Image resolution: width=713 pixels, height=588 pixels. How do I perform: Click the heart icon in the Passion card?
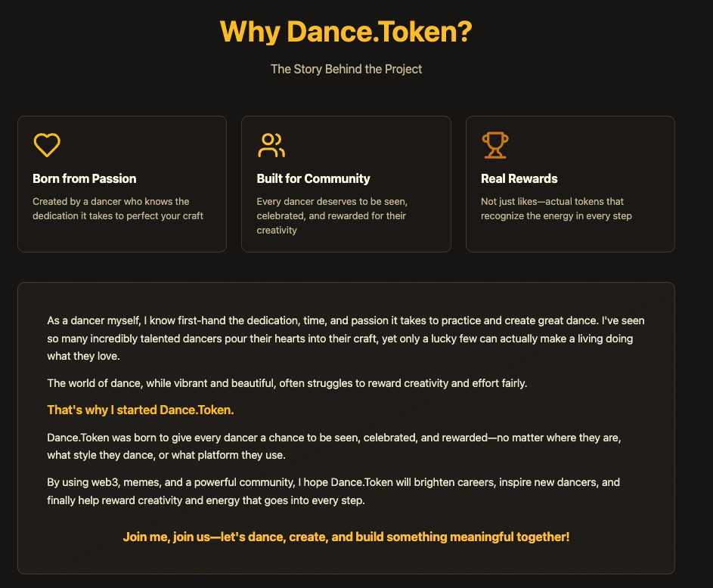47,144
